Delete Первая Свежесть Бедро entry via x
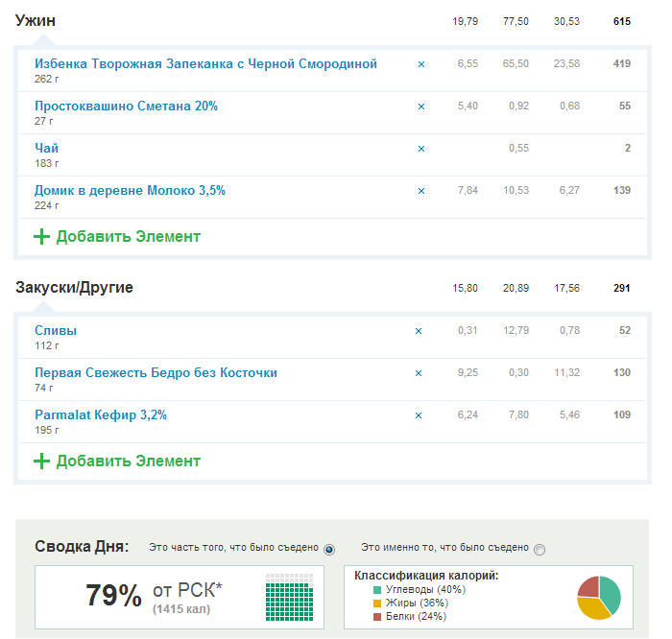This screenshot has width=672, height=639. point(419,373)
